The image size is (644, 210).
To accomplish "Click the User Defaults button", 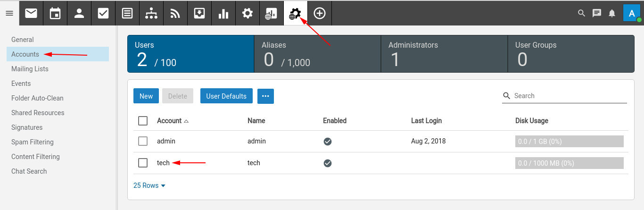I will (x=226, y=96).
